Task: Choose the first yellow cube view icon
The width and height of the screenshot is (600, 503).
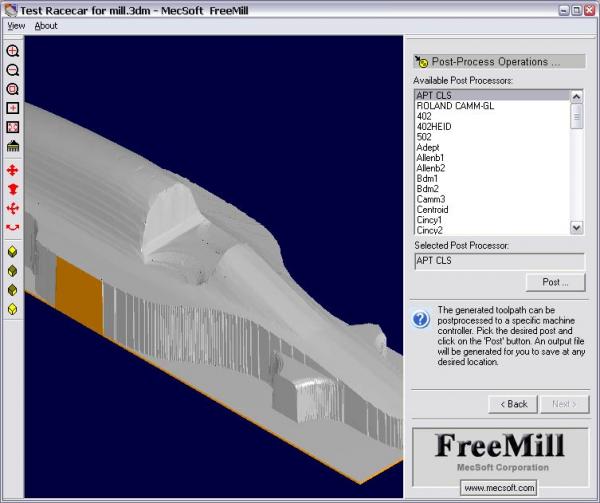Action: click(x=13, y=252)
